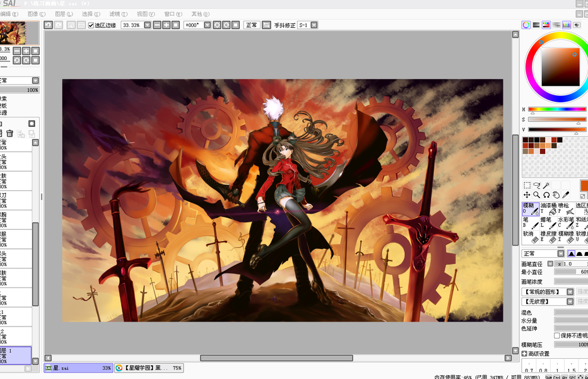Select the 喷枪 airbrush tool

566,209
